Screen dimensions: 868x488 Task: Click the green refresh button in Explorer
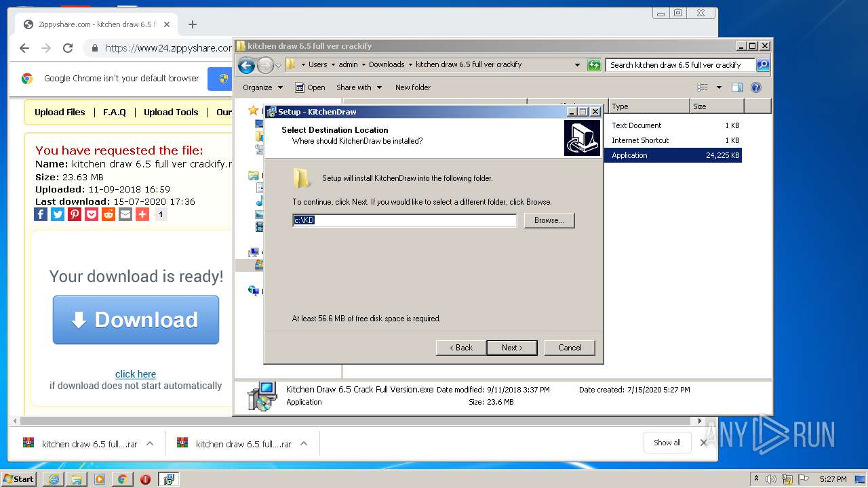(594, 65)
